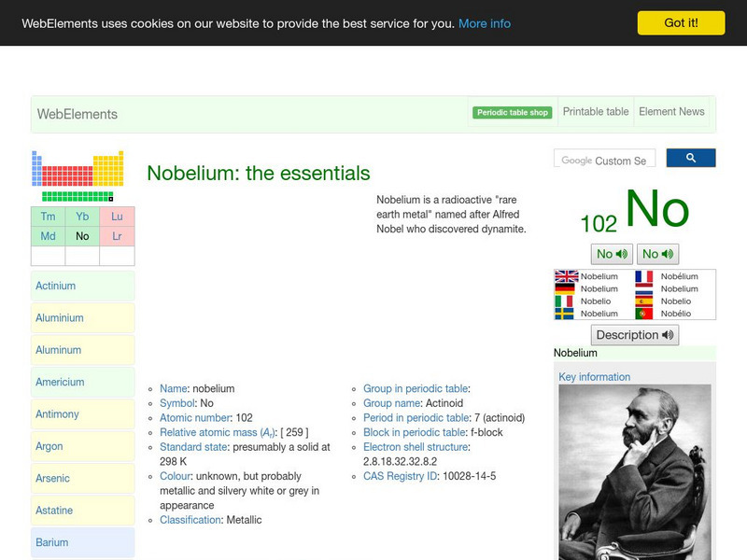Click the blue search magnifier button

[690, 158]
